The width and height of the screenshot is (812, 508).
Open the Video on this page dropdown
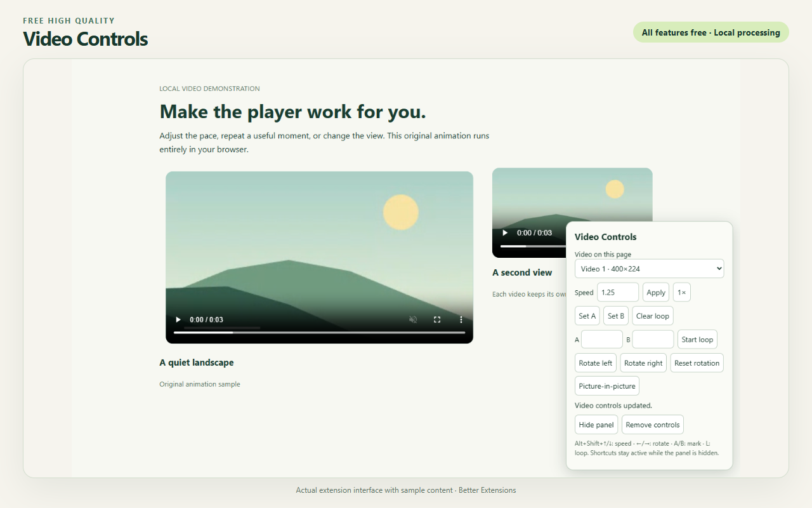649,269
